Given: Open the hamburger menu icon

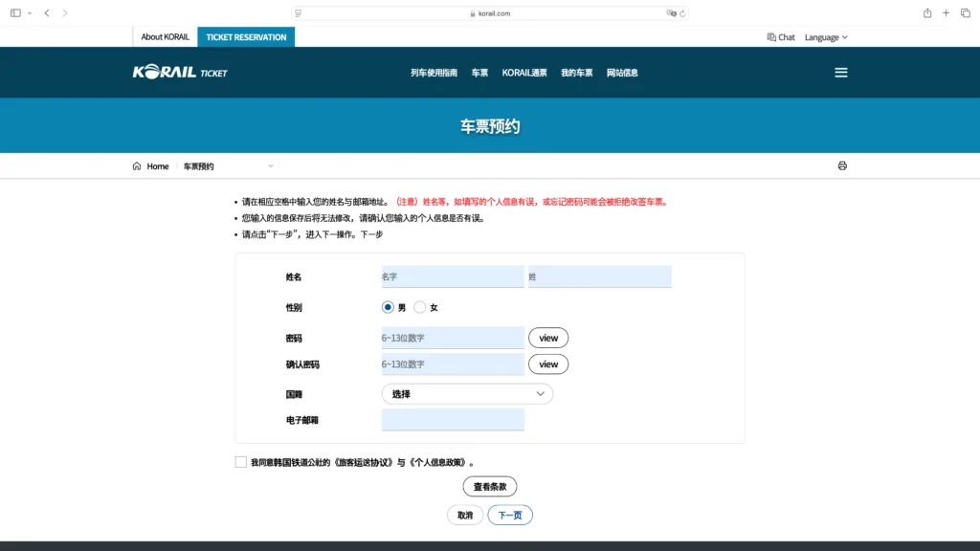Looking at the screenshot, I should 841,73.
